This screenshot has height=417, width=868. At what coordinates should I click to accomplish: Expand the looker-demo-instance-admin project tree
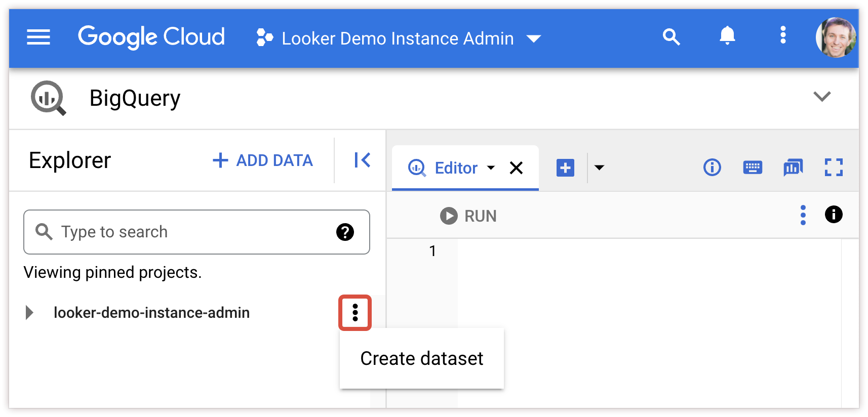(29, 313)
